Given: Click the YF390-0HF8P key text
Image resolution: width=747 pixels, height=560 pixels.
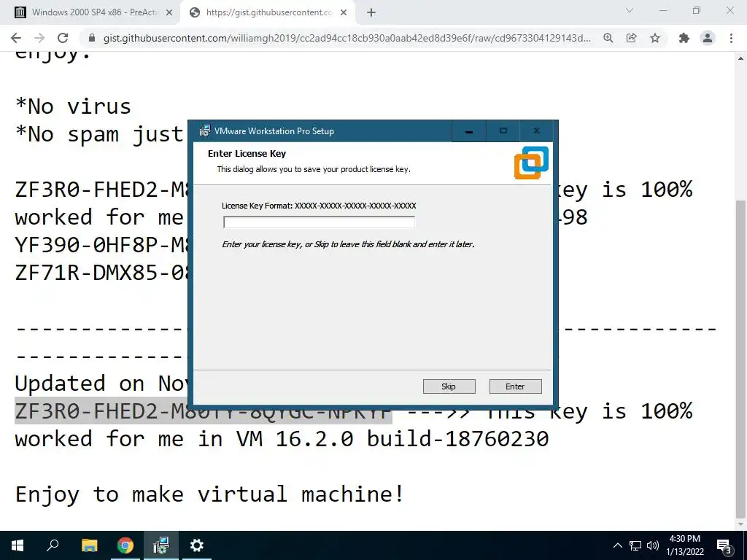Looking at the screenshot, I should click(x=102, y=245).
